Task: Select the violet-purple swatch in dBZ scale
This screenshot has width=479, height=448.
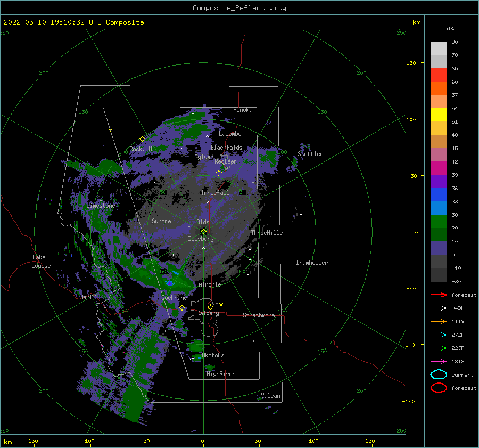Action: tap(439, 181)
